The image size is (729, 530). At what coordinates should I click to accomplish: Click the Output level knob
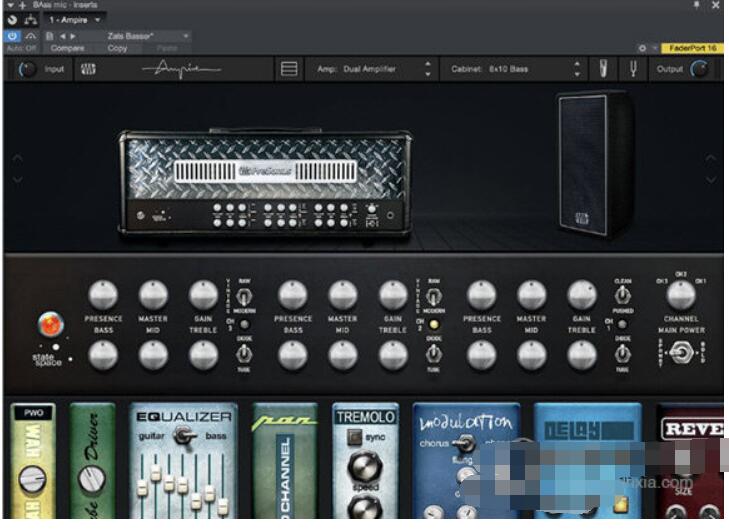(700, 69)
